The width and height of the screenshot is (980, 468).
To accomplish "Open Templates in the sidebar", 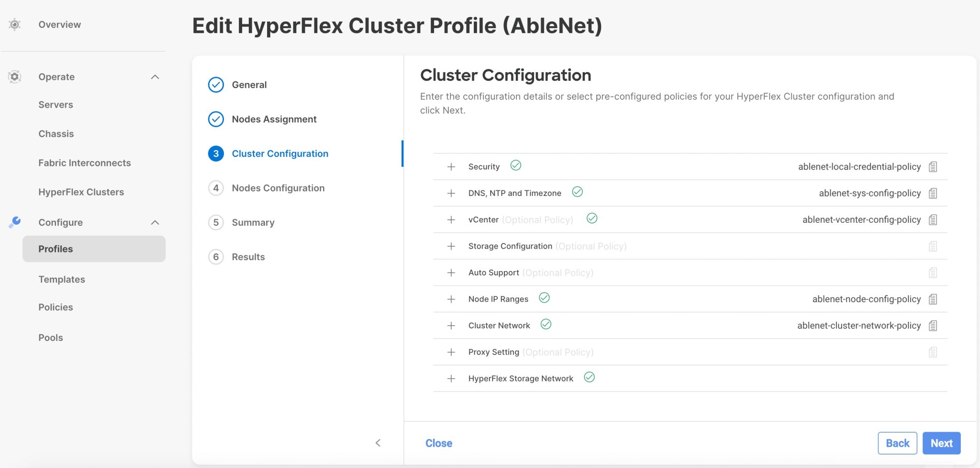I will [61, 279].
